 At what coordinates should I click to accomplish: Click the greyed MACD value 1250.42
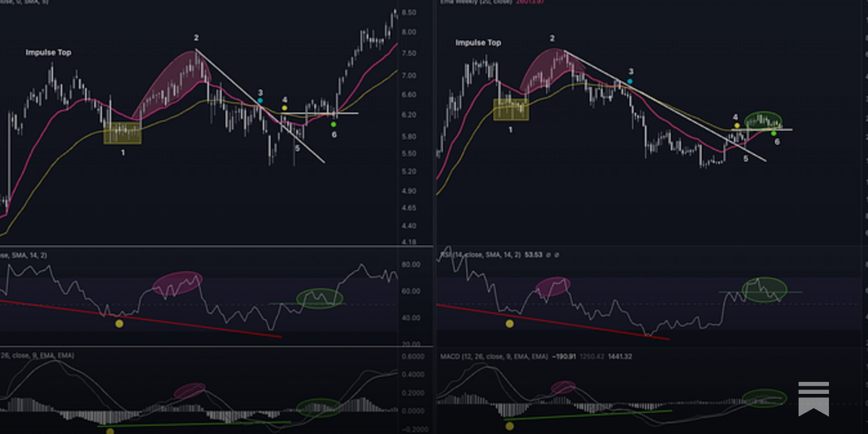(592, 356)
